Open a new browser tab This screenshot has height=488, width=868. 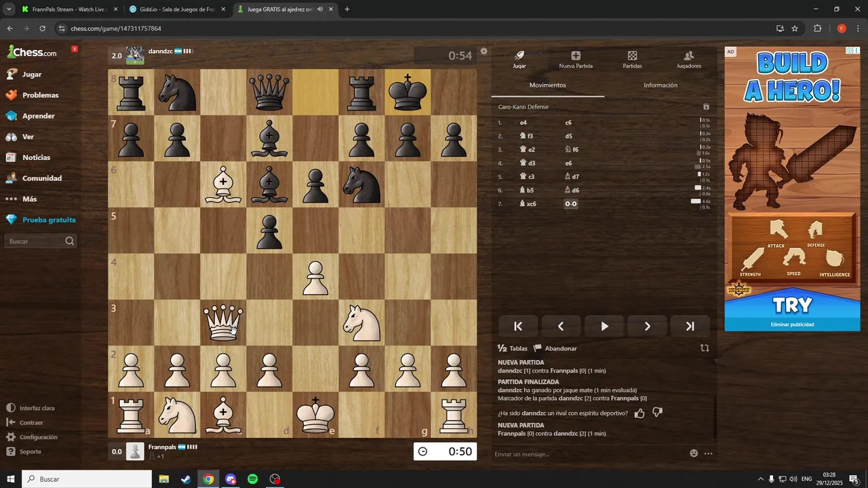click(347, 9)
